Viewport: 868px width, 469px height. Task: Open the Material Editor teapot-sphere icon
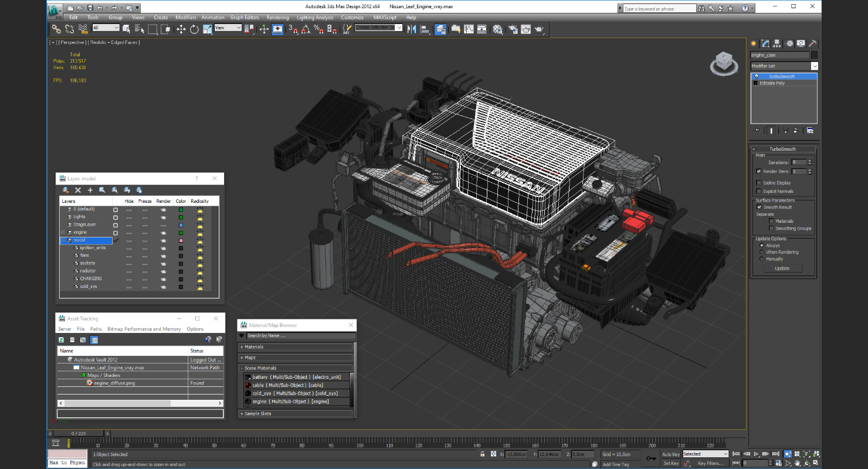pyautogui.click(x=497, y=29)
